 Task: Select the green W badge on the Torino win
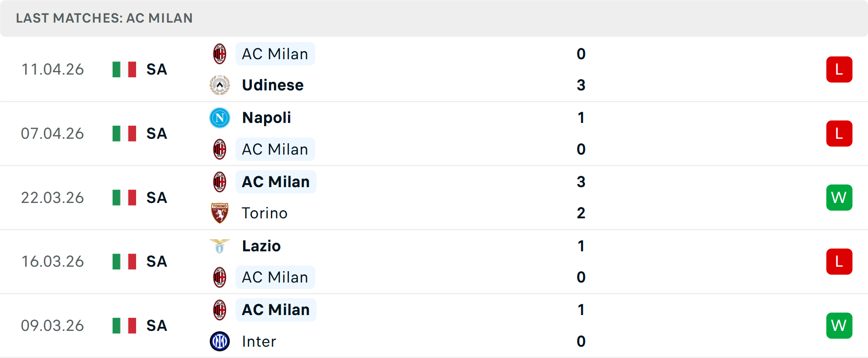(x=839, y=198)
